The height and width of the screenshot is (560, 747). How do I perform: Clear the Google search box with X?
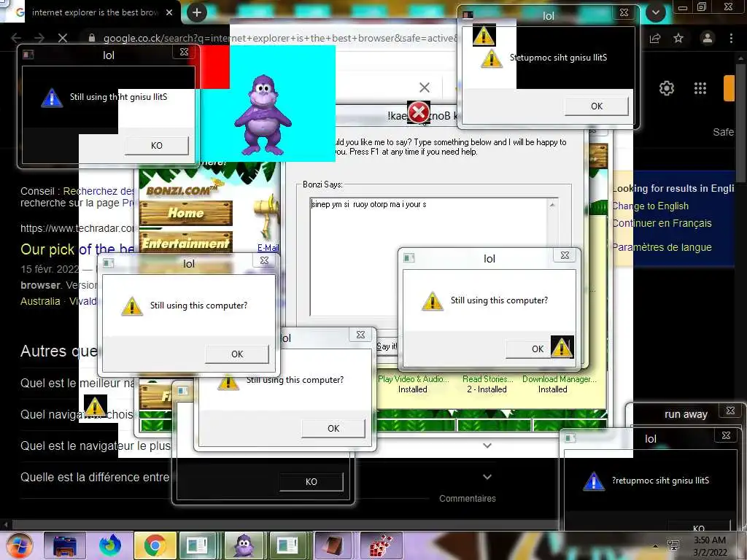coord(425,87)
